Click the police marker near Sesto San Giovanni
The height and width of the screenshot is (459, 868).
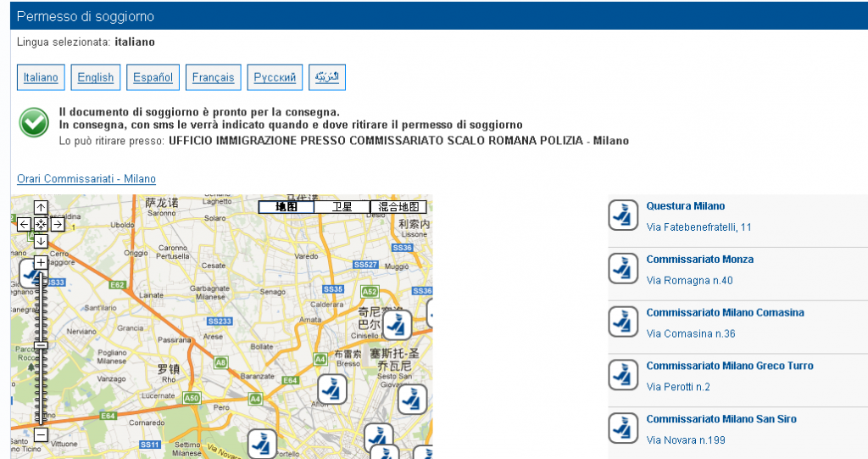413,399
